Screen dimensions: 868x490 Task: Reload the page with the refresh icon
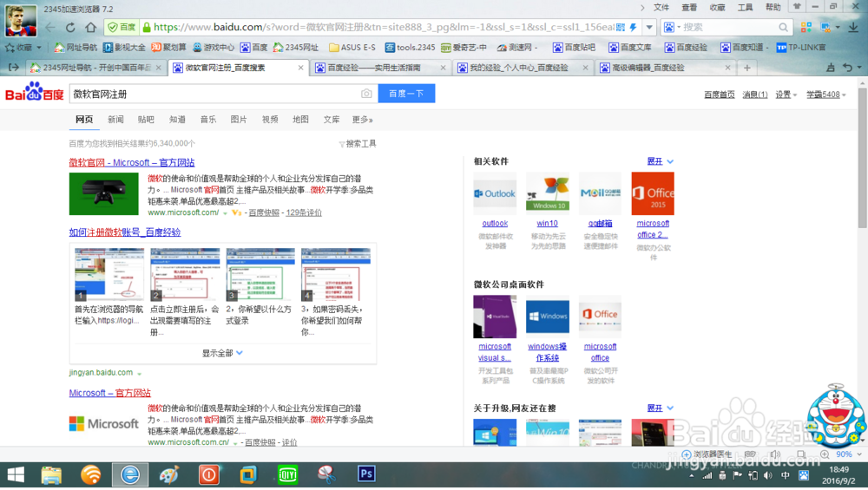click(70, 27)
